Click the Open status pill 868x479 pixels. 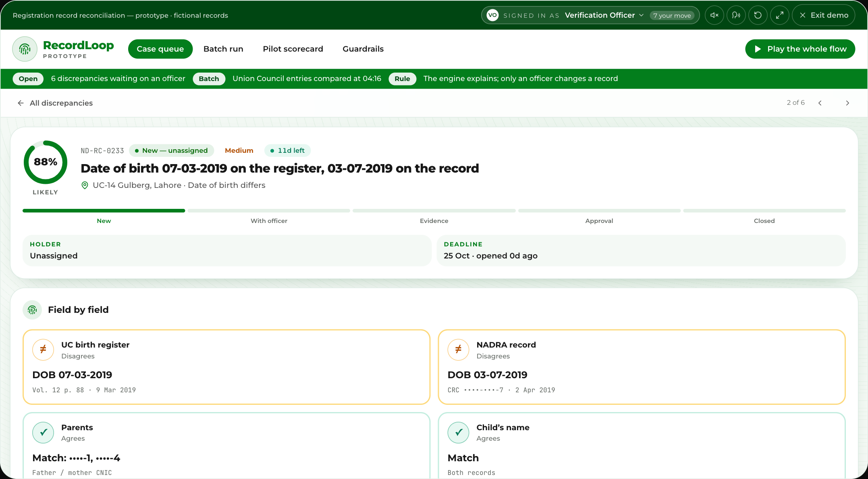(x=28, y=79)
